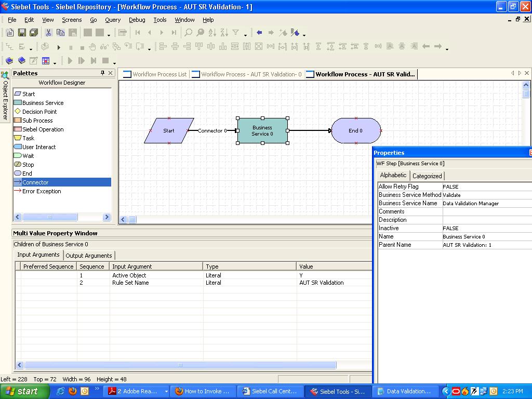
Task: Click the Save All stacked disks icon
Action: pyautogui.click(x=34, y=33)
